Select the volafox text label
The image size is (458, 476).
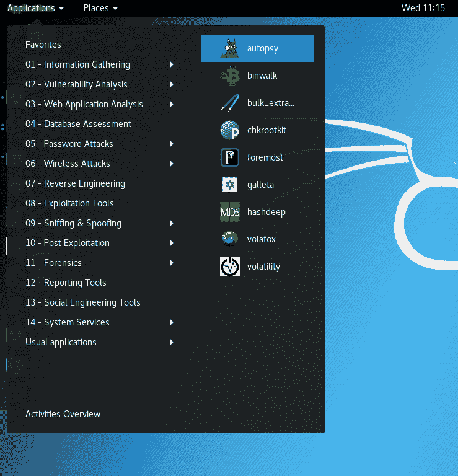[x=262, y=239]
